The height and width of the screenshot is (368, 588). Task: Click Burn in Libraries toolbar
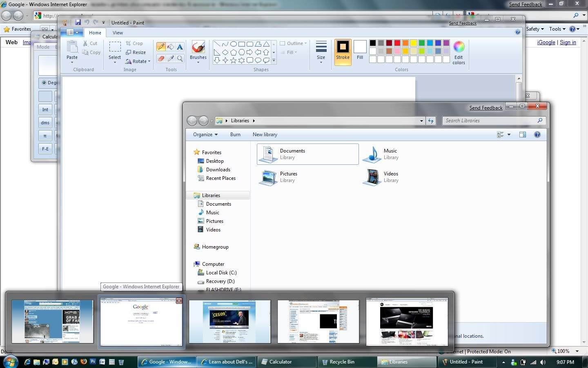tap(235, 135)
